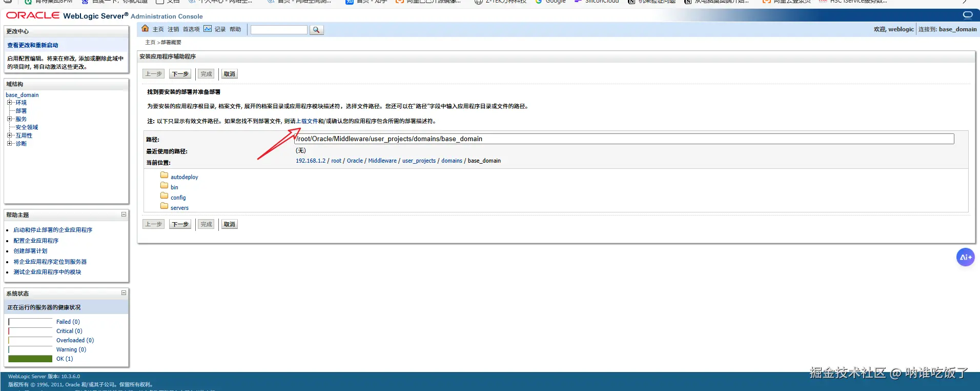Click the search magnifier button
Screen dimensions: 980x391
(316, 30)
